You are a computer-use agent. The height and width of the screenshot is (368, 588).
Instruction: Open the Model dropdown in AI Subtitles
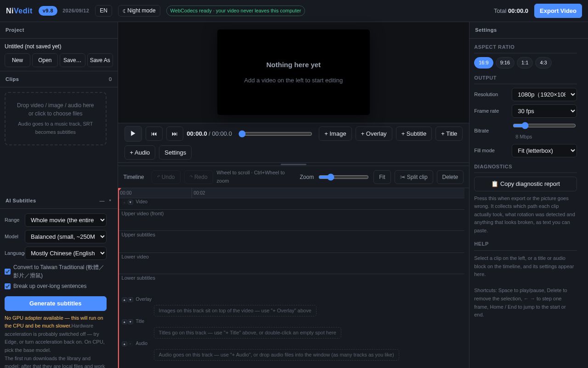(66, 236)
